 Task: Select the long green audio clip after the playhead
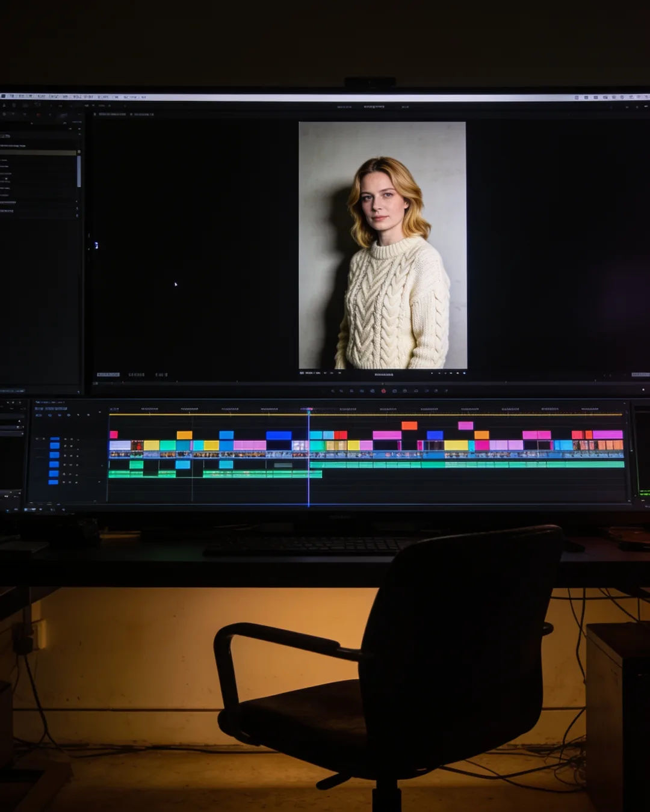point(467,464)
